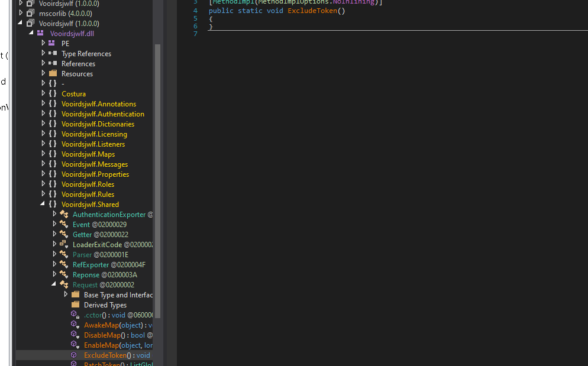Click the LoaderExitCode enum icon
The height and width of the screenshot is (366, 588).
pos(64,244)
